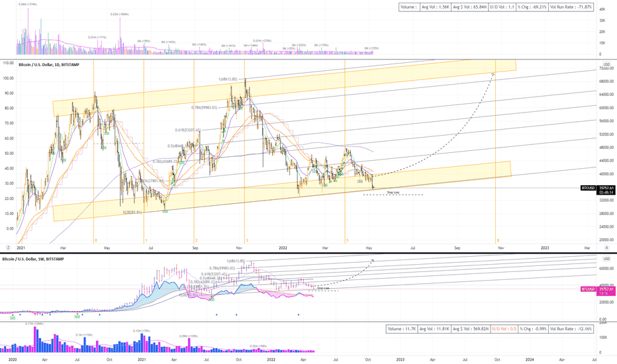Toggle the A auto-scale button on the daily chart
The height and width of the screenshot is (364, 617).
click(x=607, y=248)
